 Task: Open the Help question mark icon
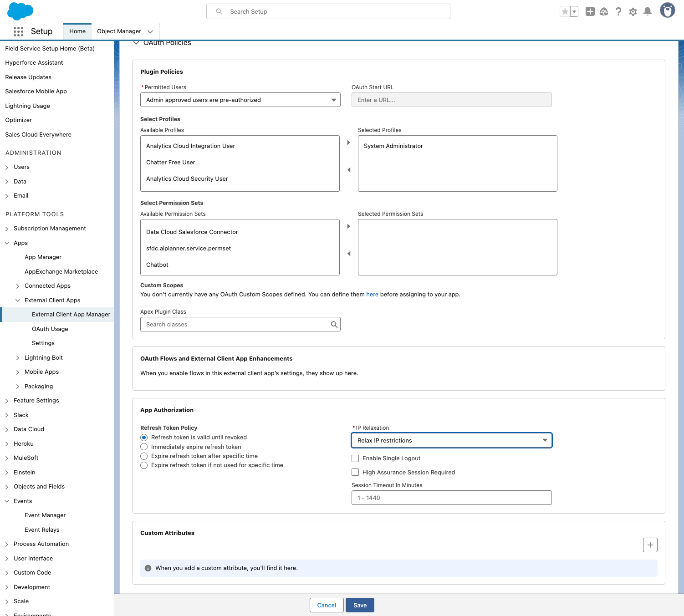pos(618,11)
